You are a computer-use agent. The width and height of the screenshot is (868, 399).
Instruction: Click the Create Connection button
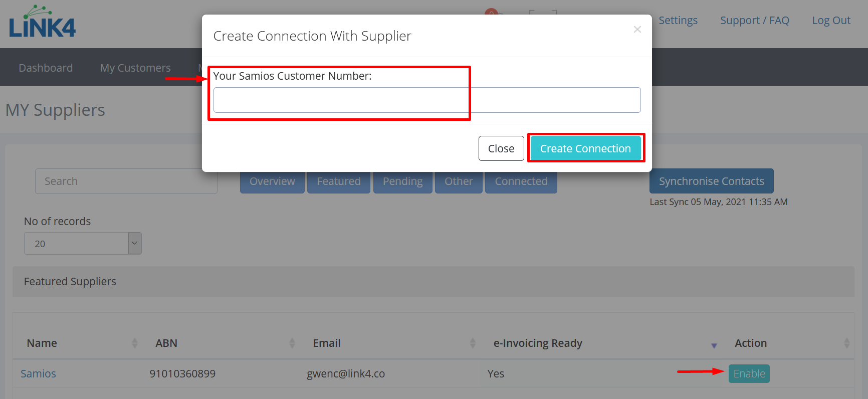point(585,148)
